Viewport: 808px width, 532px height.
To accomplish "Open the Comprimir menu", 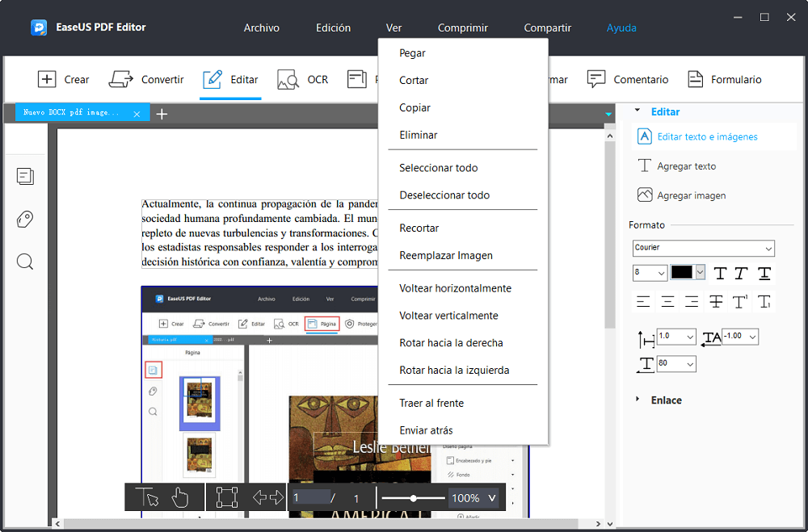I will tap(462, 27).
